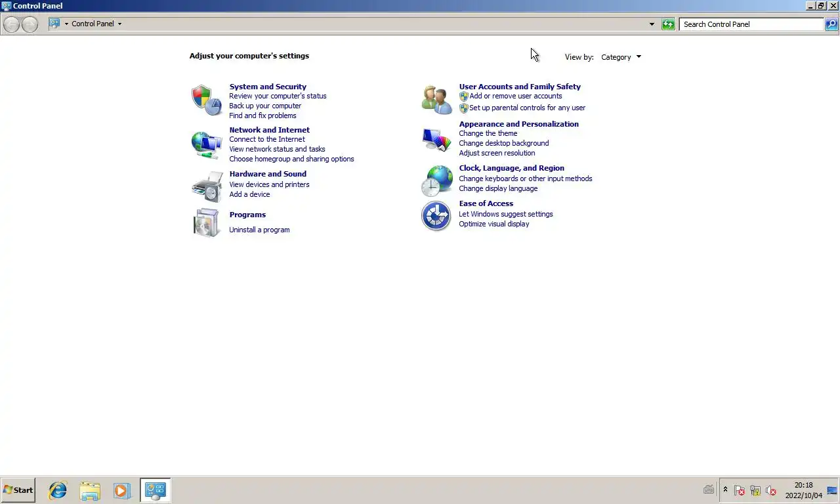Viewport: 840px width, 504px height.
Task: Open the Ease of Access icon
Action: click(436, 216)
